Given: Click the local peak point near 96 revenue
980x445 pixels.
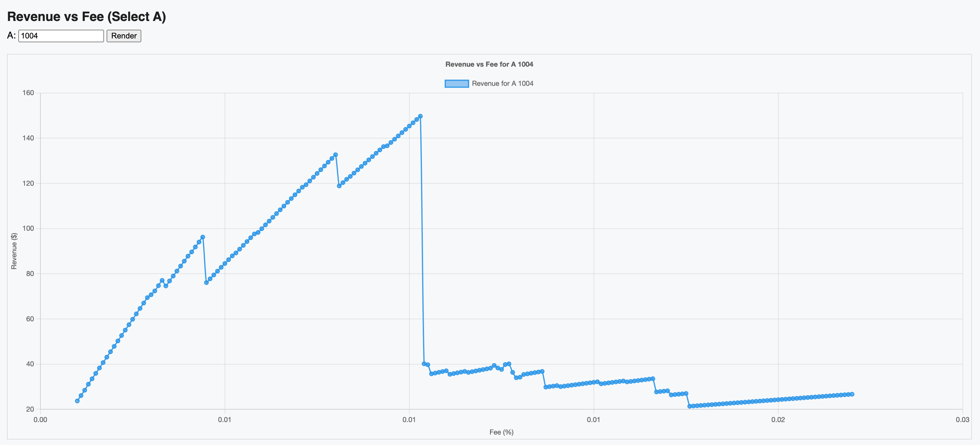Looking at the screenshot, I should click(203, 237).
